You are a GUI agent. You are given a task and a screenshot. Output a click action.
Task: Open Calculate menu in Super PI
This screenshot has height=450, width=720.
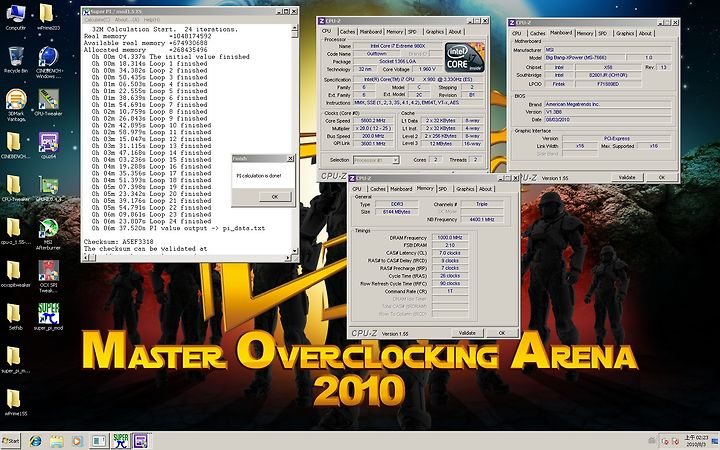point(97,20)
